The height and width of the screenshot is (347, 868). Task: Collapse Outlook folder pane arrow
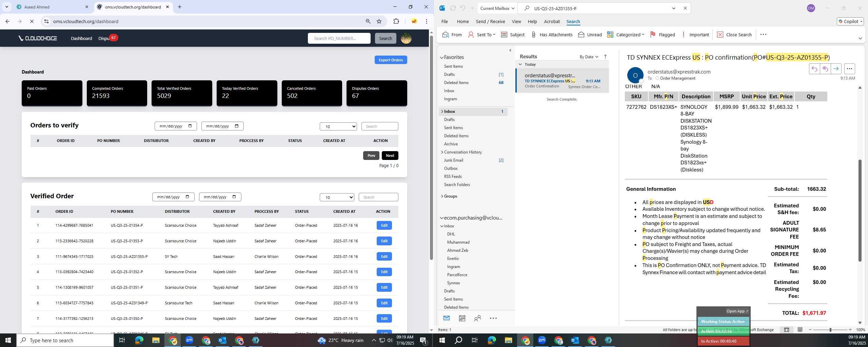510,50
